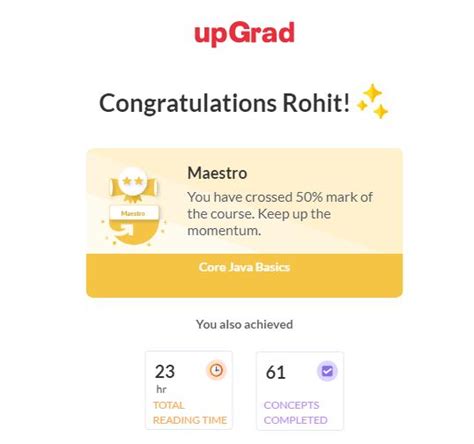Click the 61 concepts count
This screenshot has width=474, height=444.
pyautogui.click(x=276, y=372)
